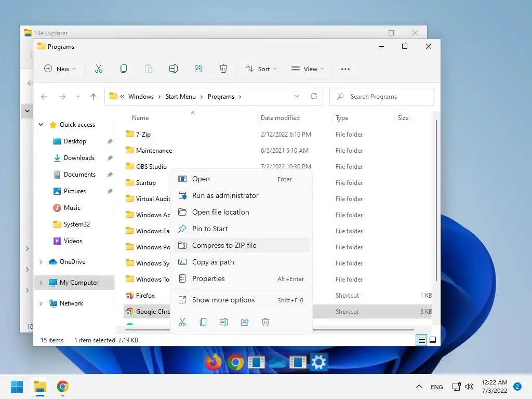Refresh the Programs folder view

314,96
